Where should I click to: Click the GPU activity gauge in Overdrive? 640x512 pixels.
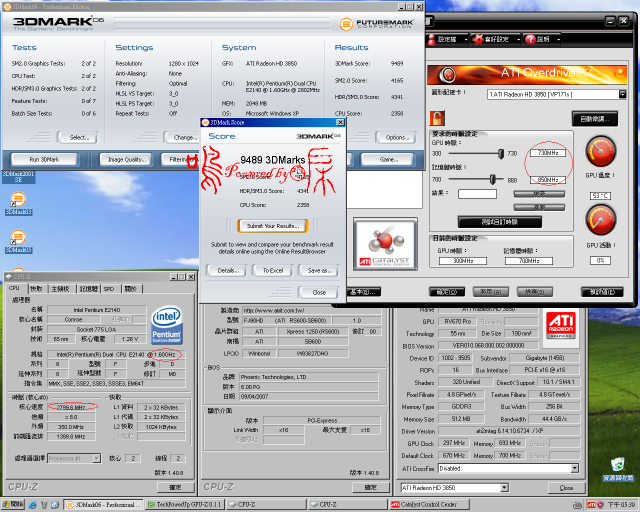600,220
